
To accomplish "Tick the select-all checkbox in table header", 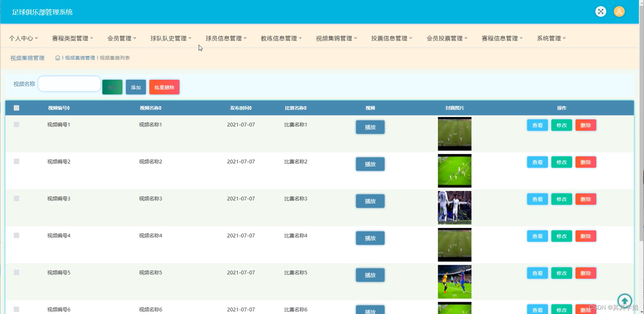I will coord(17,108).
